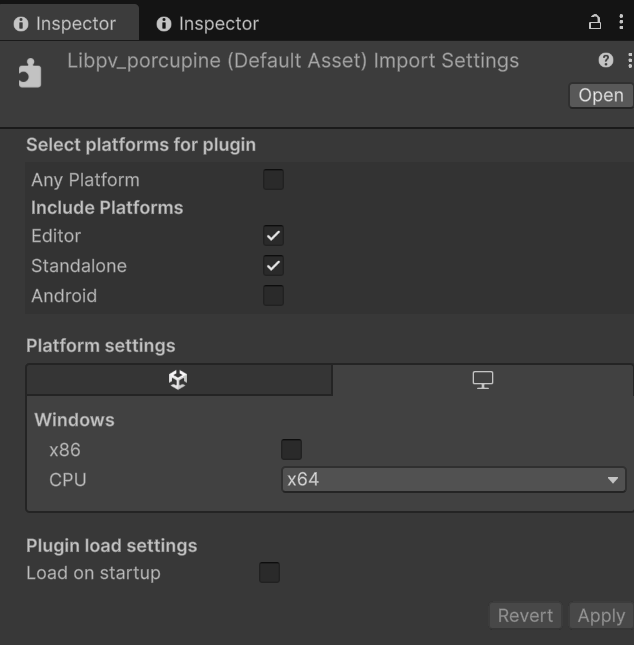This screenshot has height=645, width=634.
Task: Click the Revert button
Action: point(526,616)
